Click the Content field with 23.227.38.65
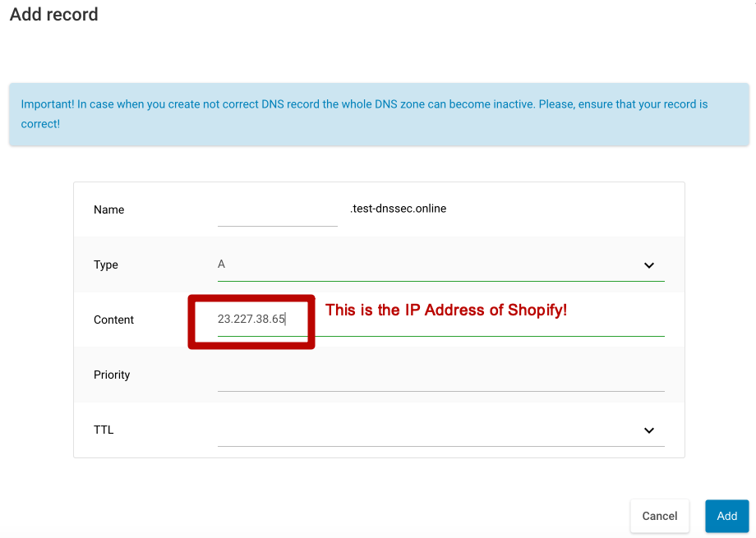Viewport: 756px width, 538px height. coord(440,320)
